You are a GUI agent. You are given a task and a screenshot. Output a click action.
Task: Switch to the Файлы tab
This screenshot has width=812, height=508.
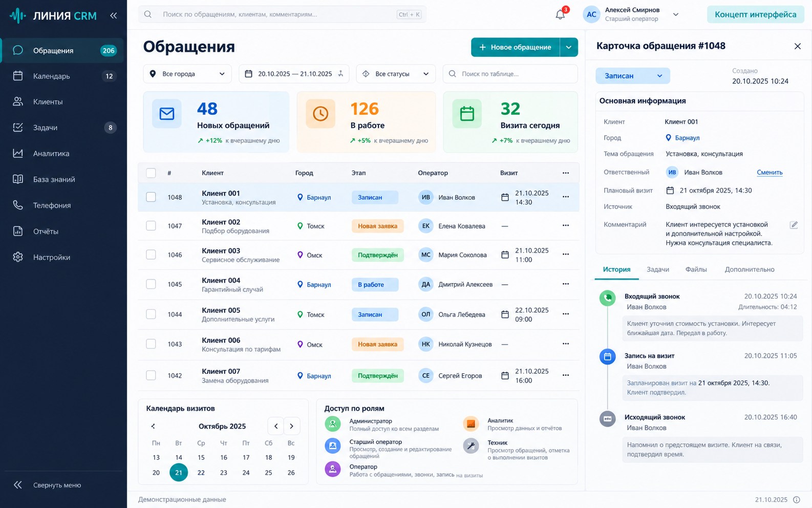tap(696, 269)
